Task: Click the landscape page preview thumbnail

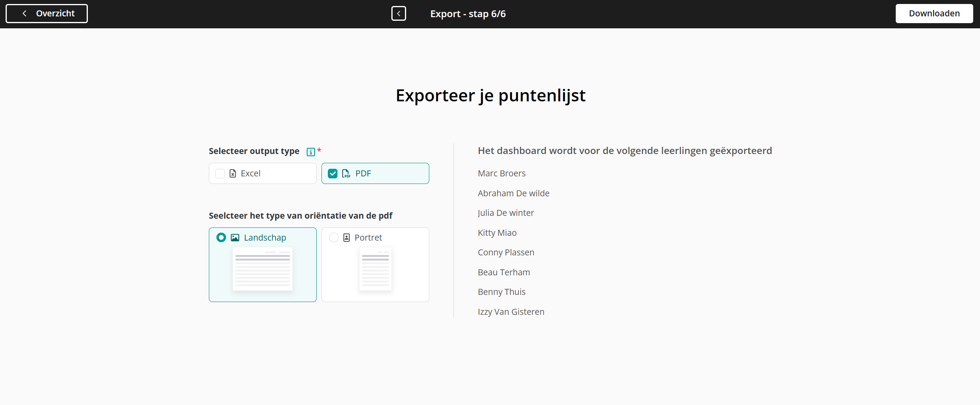Action: (263, 269)
